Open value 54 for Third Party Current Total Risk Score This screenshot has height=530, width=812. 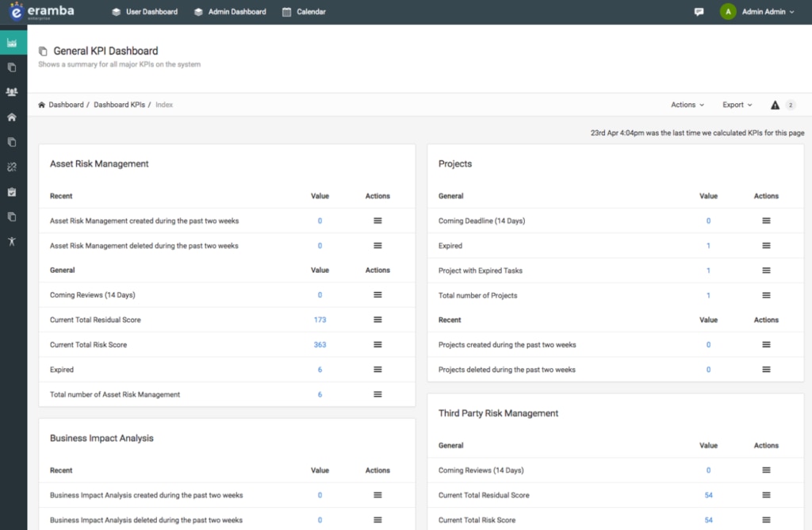[708, 520]
